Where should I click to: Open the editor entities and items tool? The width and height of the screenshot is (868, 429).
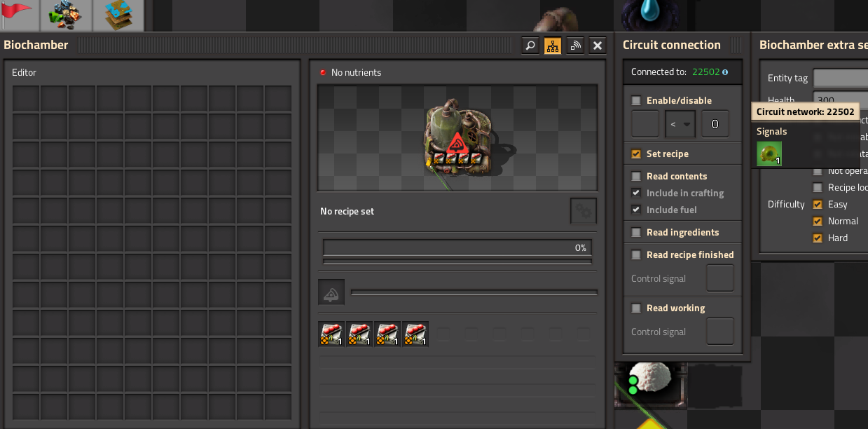[x=66, y=15]
